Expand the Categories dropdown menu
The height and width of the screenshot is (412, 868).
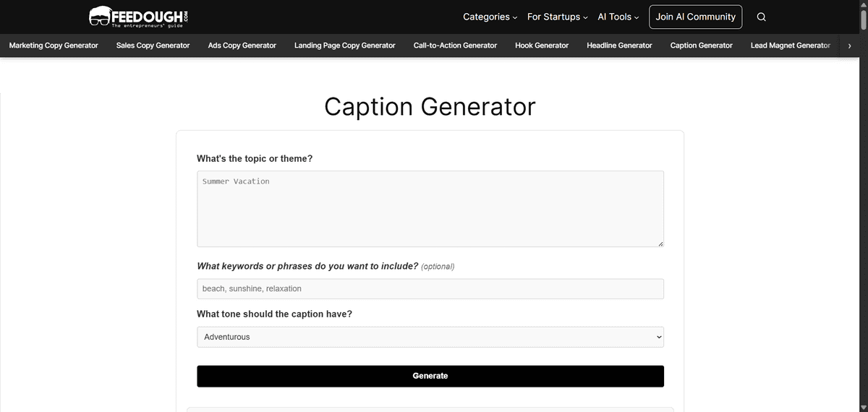pos(490,17)
